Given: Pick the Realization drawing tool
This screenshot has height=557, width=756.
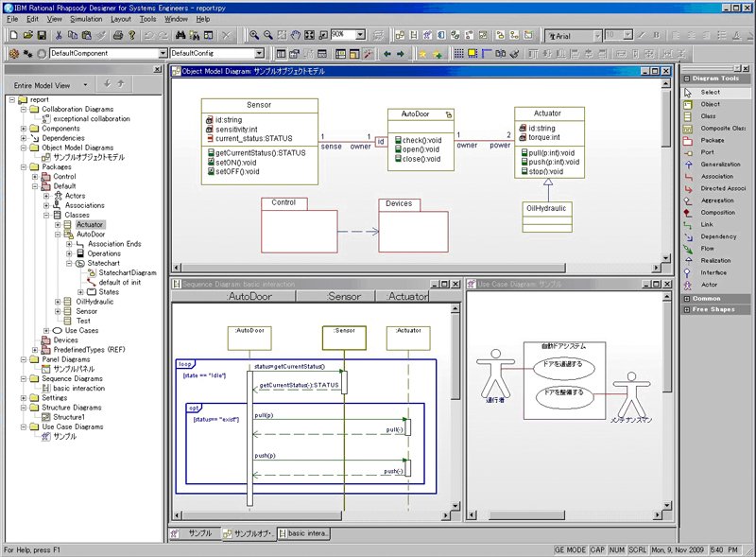Looking at the screenshot, I should [716, 261].
